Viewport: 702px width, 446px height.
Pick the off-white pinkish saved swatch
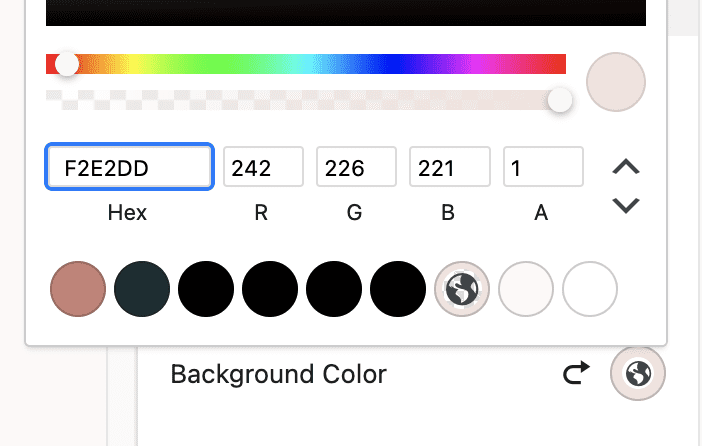[x=526, y=289]
